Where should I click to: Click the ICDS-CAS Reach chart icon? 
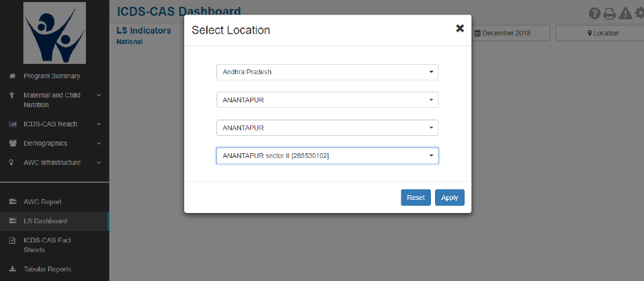(x=12, y=124)
